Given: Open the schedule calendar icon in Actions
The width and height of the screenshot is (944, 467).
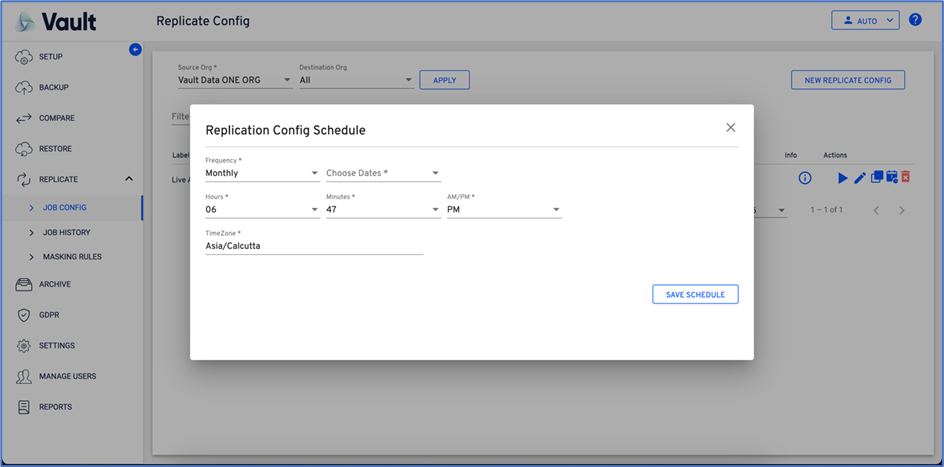Looking at the screenshot, I should (x=891, y=178).
